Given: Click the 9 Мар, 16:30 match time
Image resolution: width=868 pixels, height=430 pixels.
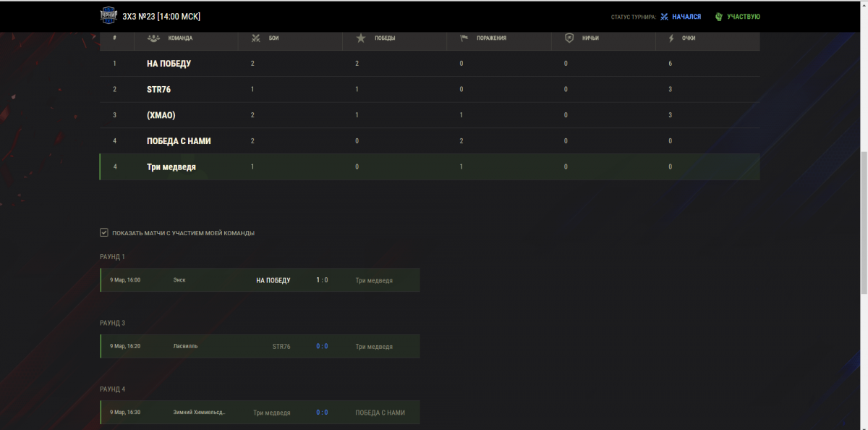Looking at the screenshot, I should click(125, 413).
